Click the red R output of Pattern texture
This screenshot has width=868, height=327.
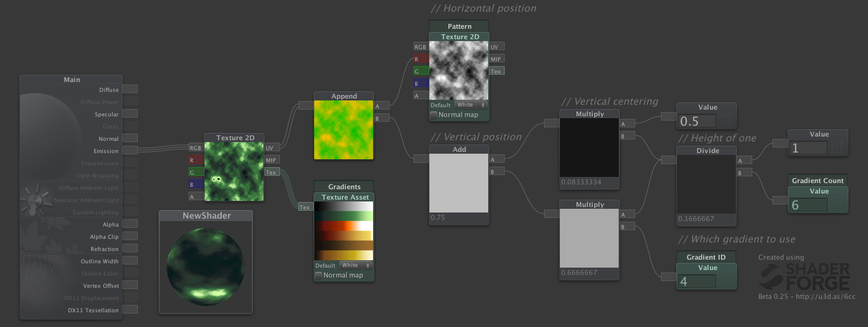click(420, 59)
